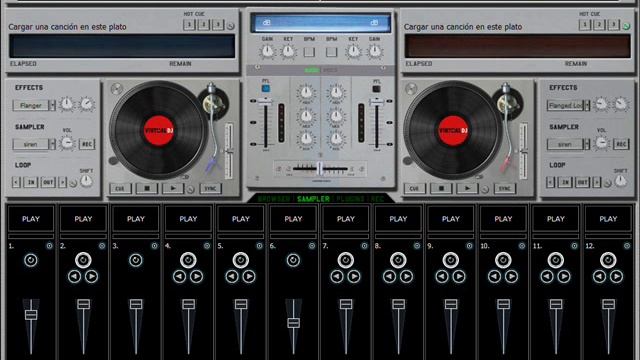
Task: Start playback on the right deck
Action: (x=467, y=189)
